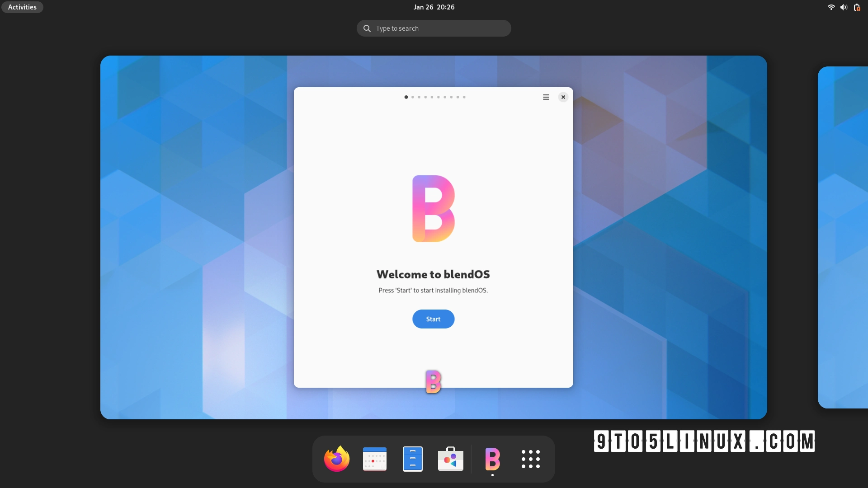
Task: Open the Activities overview button
Action: click(x=22, y=7)
